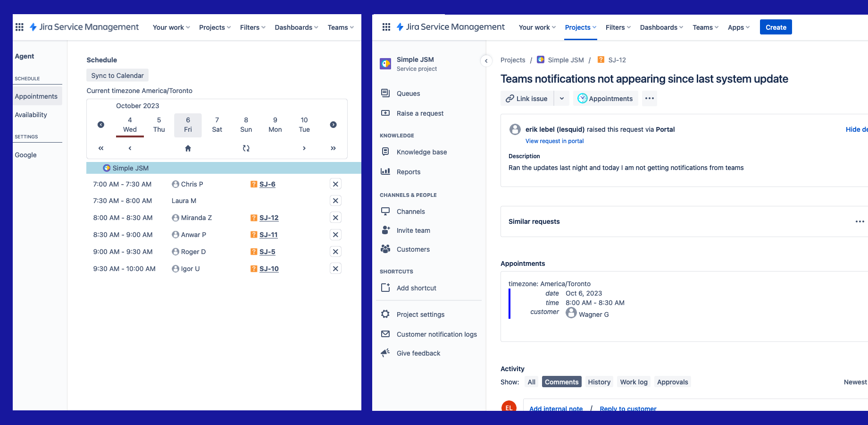Viewport: 868px width, 425px height.
Task: Open Availability in the Agent sidebar
Action: [x=31, y=115]
